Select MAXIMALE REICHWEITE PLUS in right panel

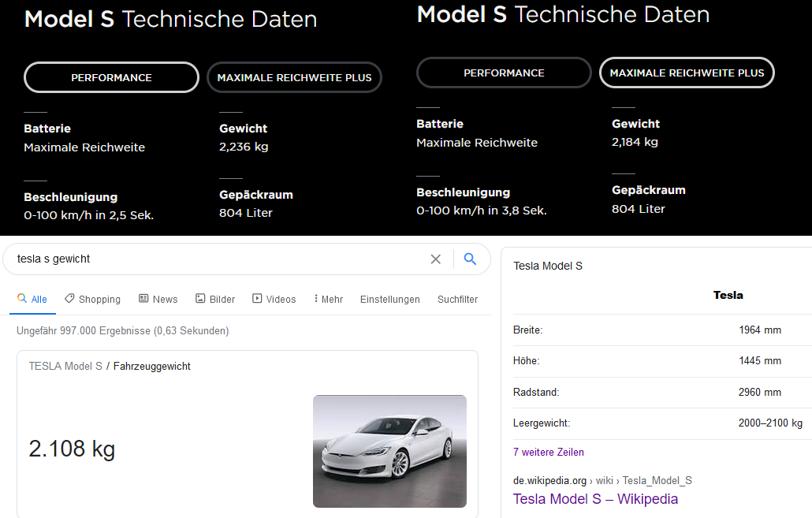687,73
